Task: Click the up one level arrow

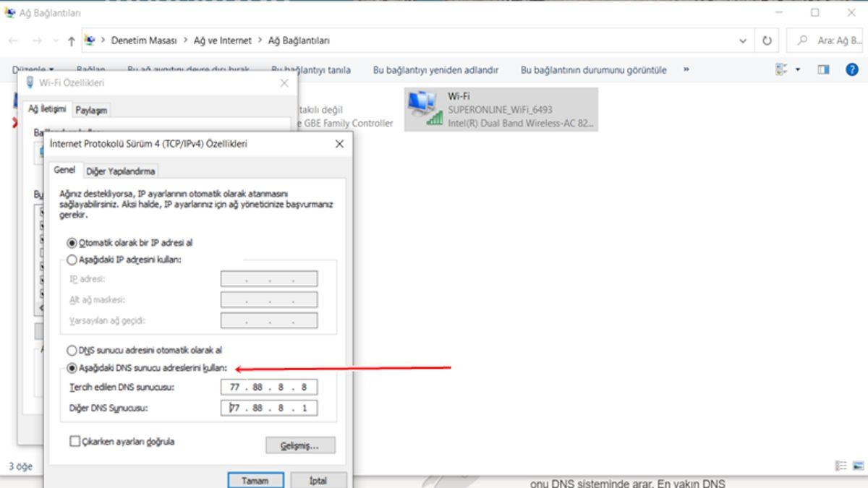Action: [x=71, y=41]
